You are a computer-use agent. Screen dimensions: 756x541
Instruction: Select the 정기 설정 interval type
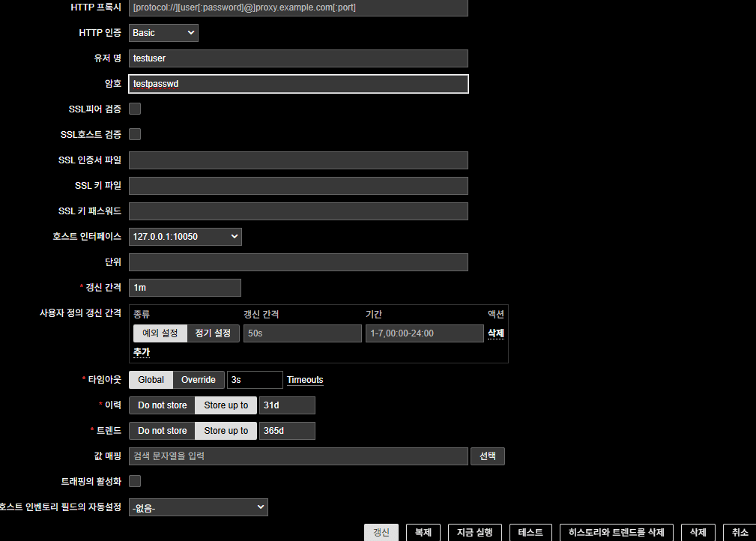(213, 333)
